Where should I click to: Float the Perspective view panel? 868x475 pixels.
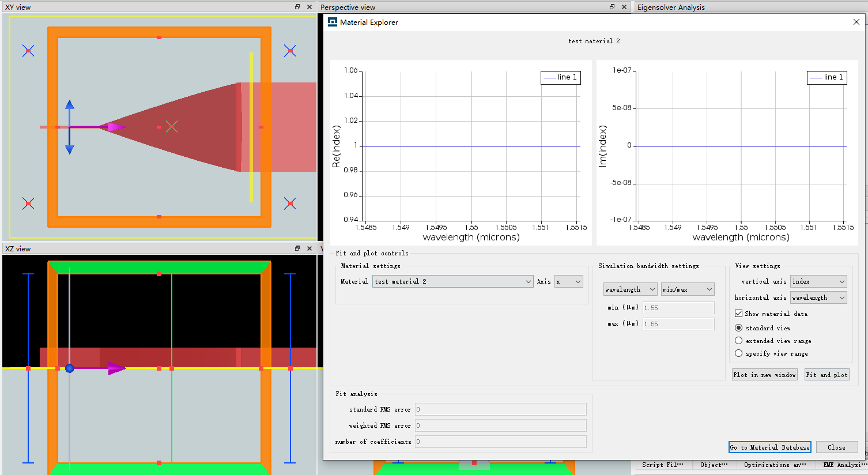point(612,7)
